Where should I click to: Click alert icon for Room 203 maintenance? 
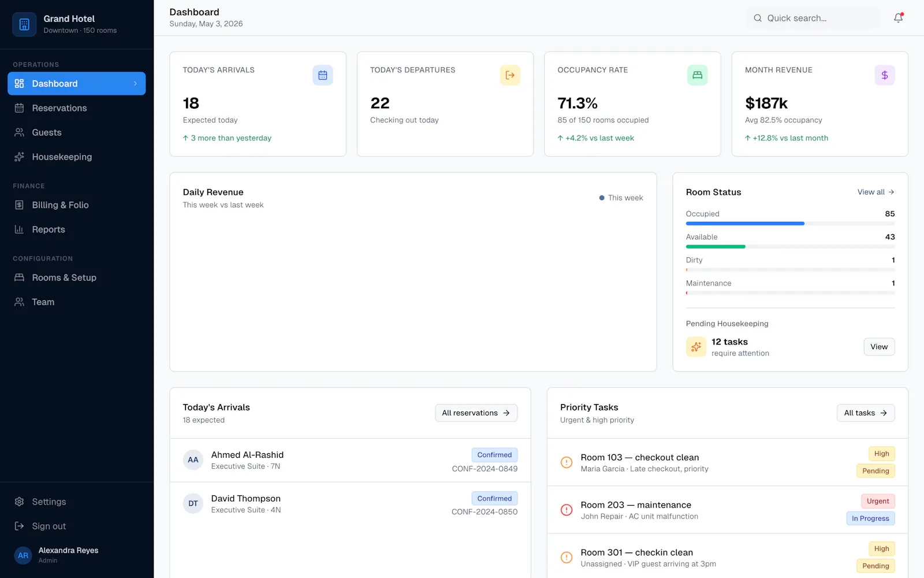pyautogui.click(x=567, y=510)
